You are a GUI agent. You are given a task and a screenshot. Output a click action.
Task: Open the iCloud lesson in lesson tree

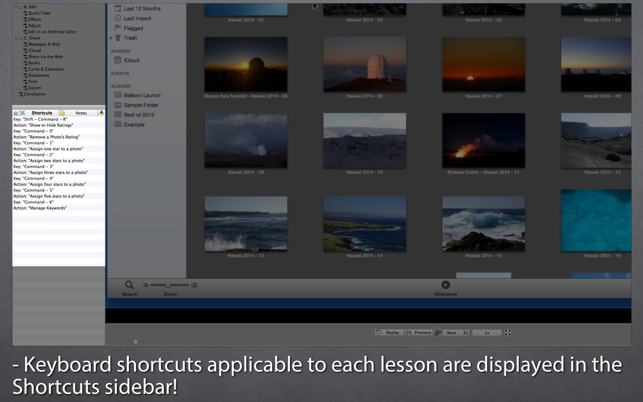coord(32,50)
